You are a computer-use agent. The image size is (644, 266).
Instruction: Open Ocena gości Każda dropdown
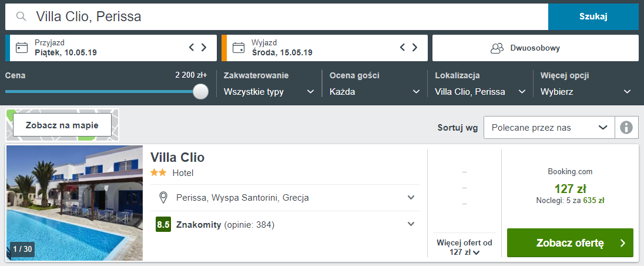(x=375, y=92)
